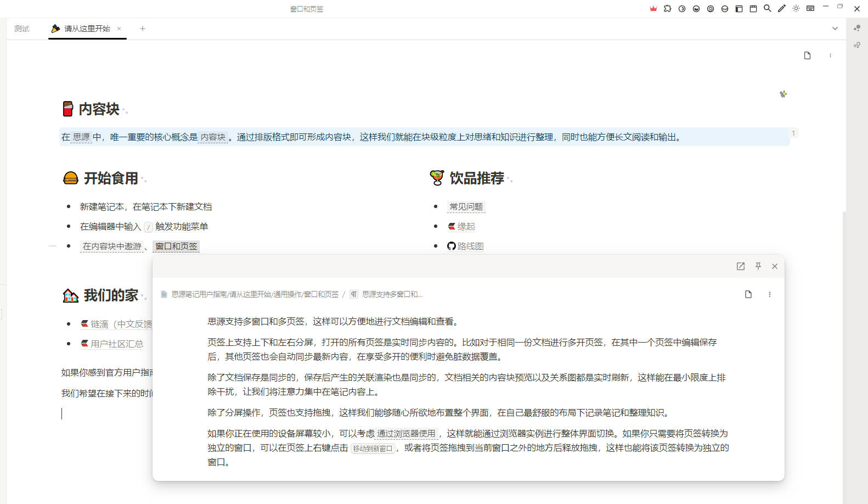Image resolution: width=868 pixels, height=504 pixels.
Task: Open the popup's three-dot more menu
Action: tap(769, 295)
